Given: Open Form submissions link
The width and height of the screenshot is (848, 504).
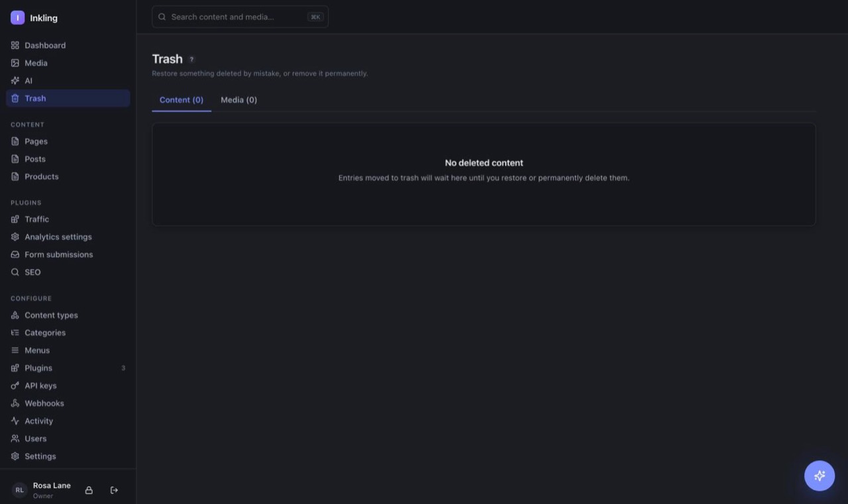Looking at the screenshot, I should 68,254.
